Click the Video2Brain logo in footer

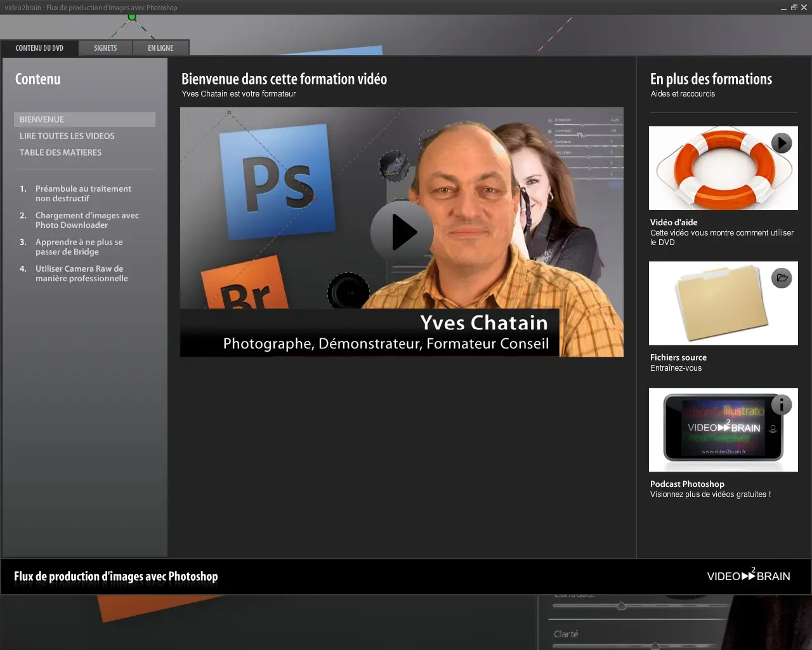(x=749, y=575)
